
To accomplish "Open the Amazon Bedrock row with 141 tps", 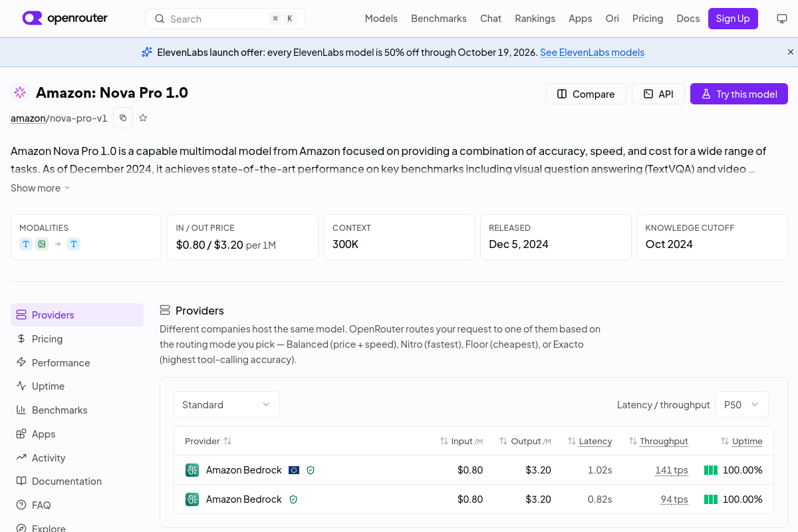I will tap(473, 470).
